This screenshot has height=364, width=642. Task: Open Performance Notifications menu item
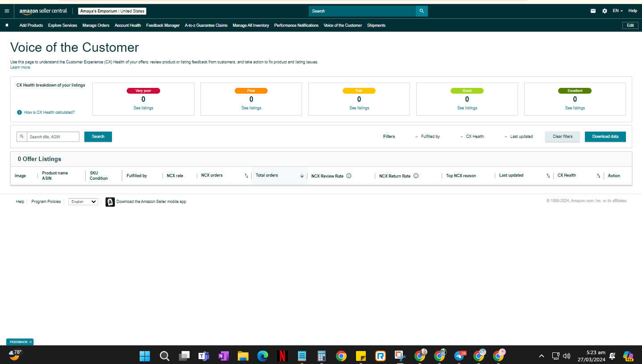pos(296,25)
